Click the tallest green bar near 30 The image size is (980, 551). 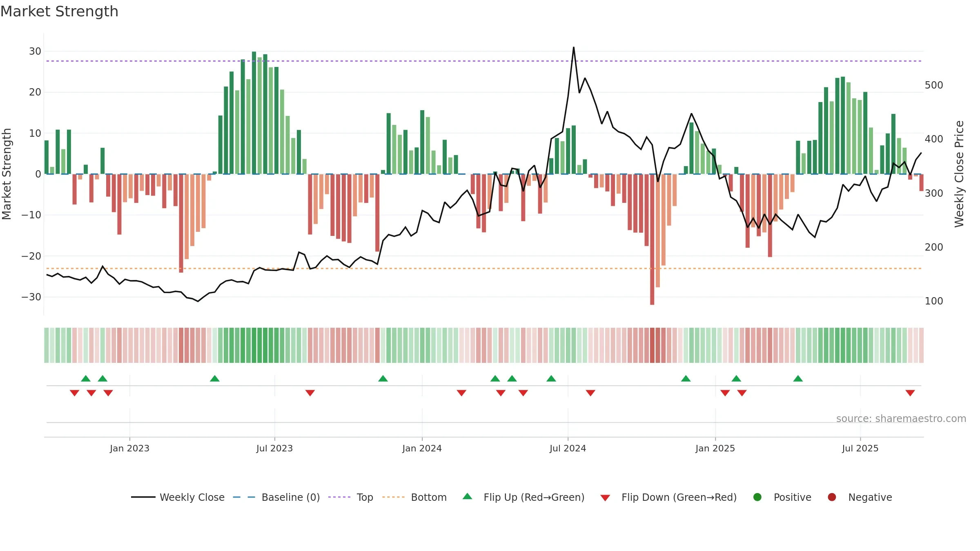[254, 113]
